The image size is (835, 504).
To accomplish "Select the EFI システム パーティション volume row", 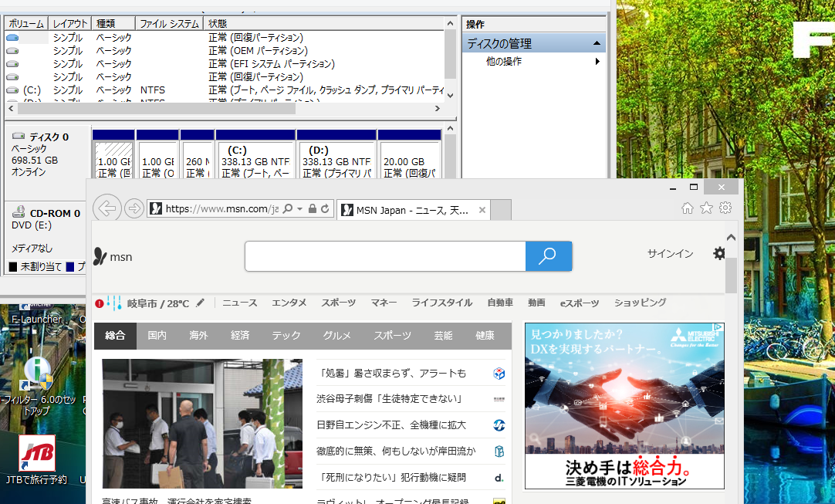I will pos(225,64).
